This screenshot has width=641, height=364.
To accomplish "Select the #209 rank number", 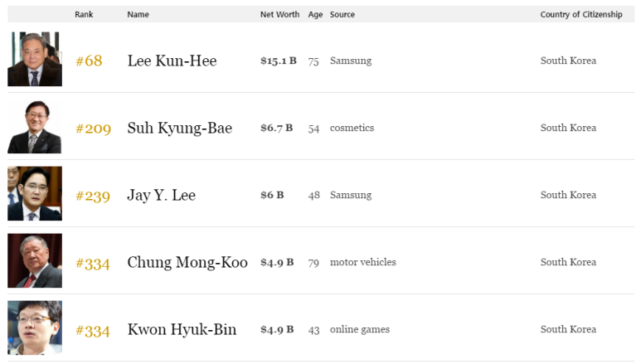I will pyautogui.click(x=93, y=129).
